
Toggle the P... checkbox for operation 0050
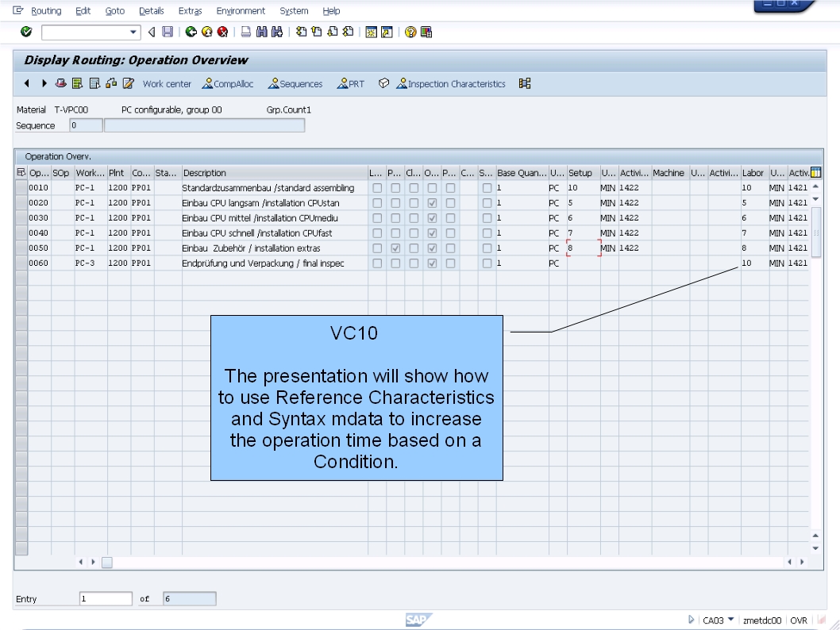click(x=395, y=248)
